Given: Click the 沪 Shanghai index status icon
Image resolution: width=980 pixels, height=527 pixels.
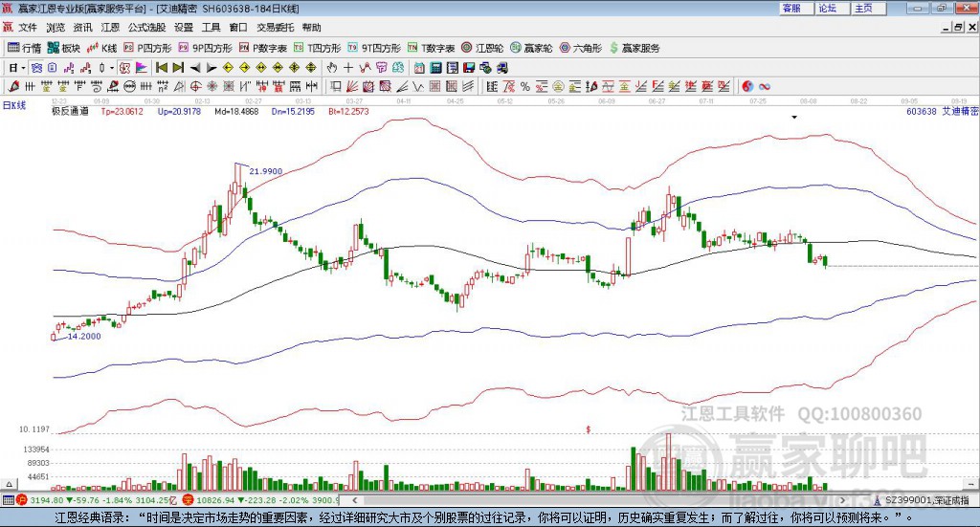Looking at the screenshot, I should [x=21, y=499].
